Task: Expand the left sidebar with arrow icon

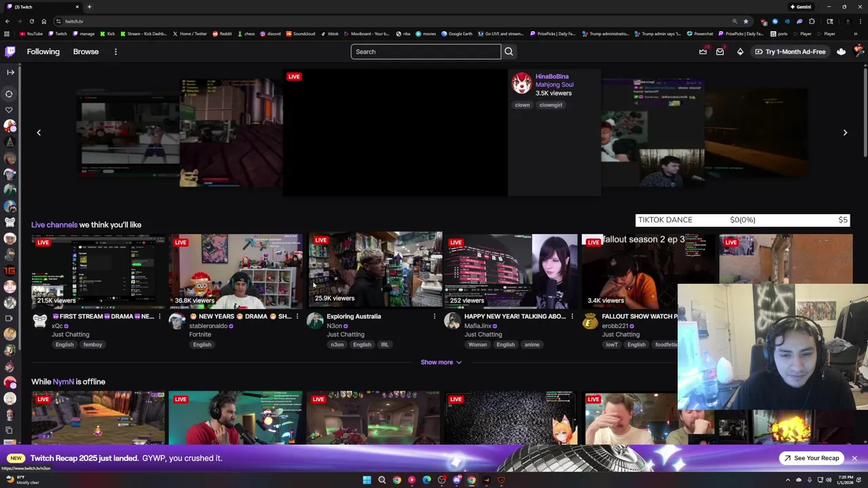Action: (10, 72)
